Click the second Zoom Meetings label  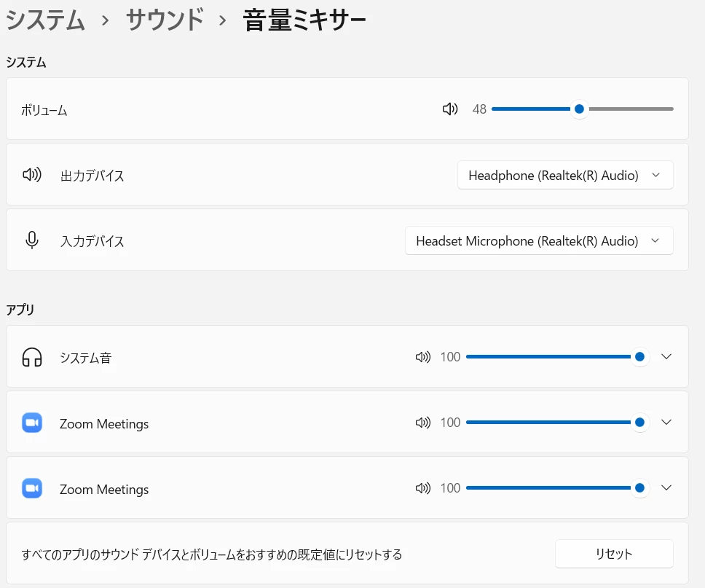104,490
